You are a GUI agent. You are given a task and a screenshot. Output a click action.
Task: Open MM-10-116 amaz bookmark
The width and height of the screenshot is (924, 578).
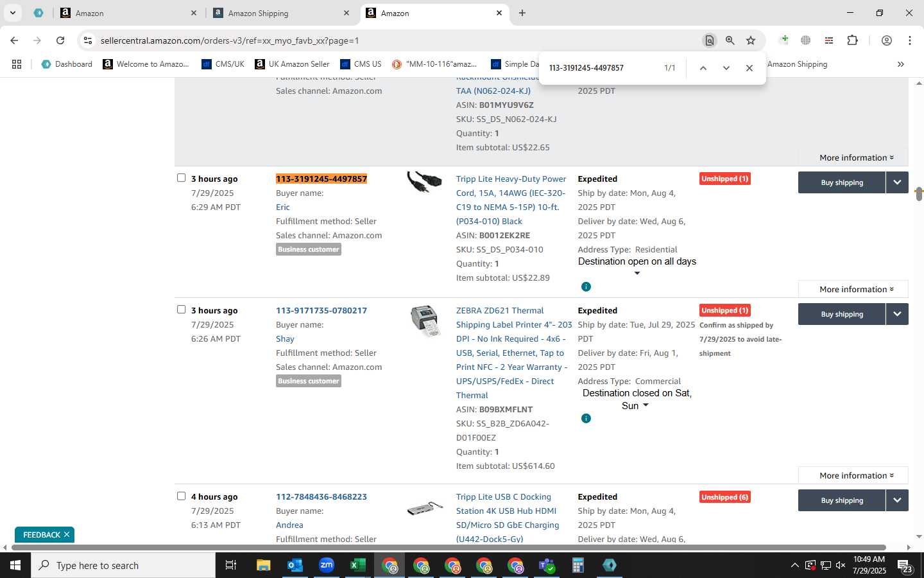pyautogui.click(x=435, y=64)
